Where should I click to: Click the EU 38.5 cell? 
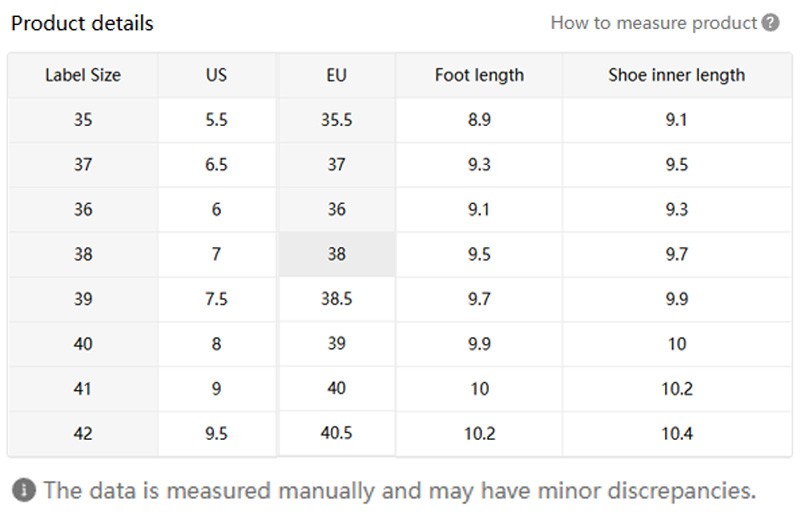336,299
